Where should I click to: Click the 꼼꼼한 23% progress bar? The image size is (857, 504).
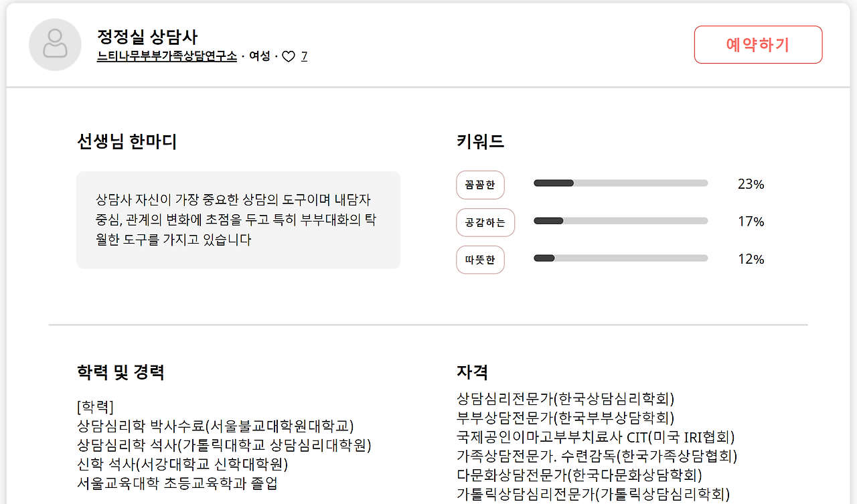click(621, 183)
